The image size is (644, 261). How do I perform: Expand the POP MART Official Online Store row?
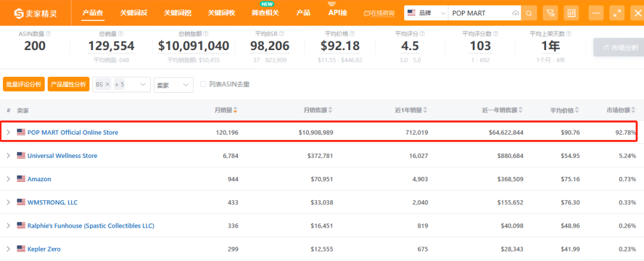pyautogui.click(x=8, y=132)
